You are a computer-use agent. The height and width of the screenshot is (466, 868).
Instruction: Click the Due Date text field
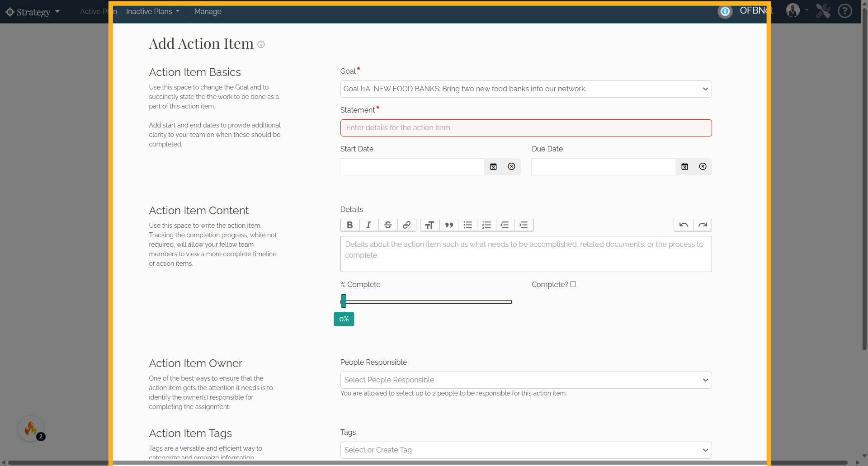point(604,167)
